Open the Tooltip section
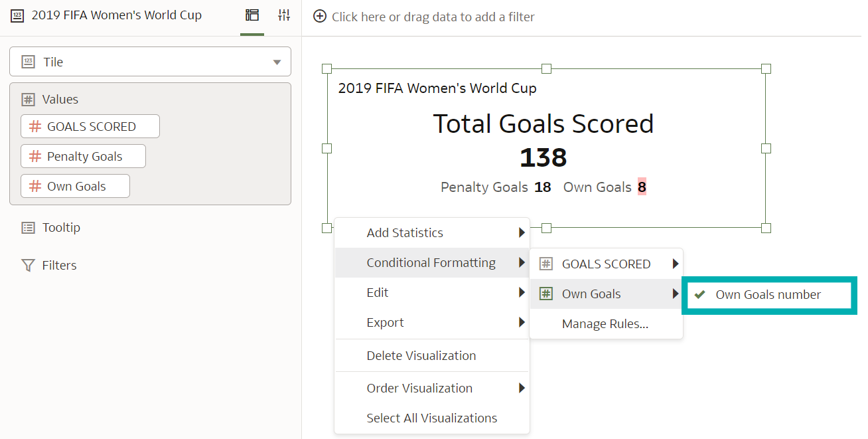Image resolution: width=868 pixels, height=439 pixels. click(x=61, y=228)
